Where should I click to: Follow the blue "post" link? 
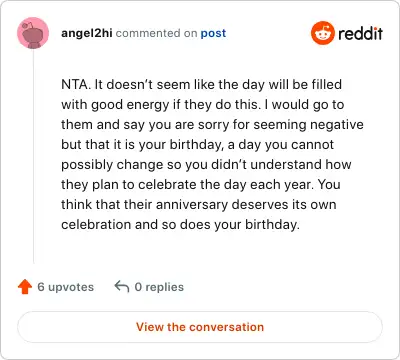click(x=213, y=33)
